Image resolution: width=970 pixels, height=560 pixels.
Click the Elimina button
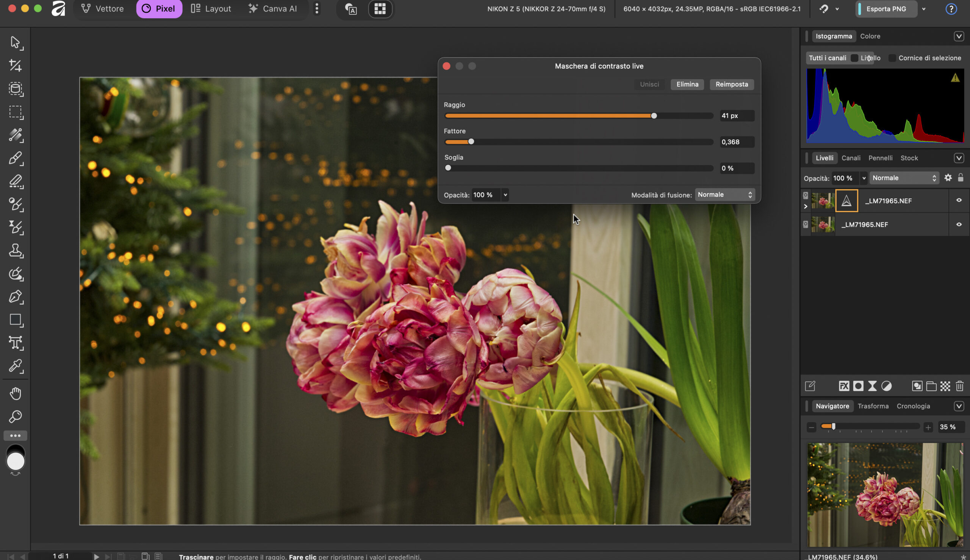point(687,84)
